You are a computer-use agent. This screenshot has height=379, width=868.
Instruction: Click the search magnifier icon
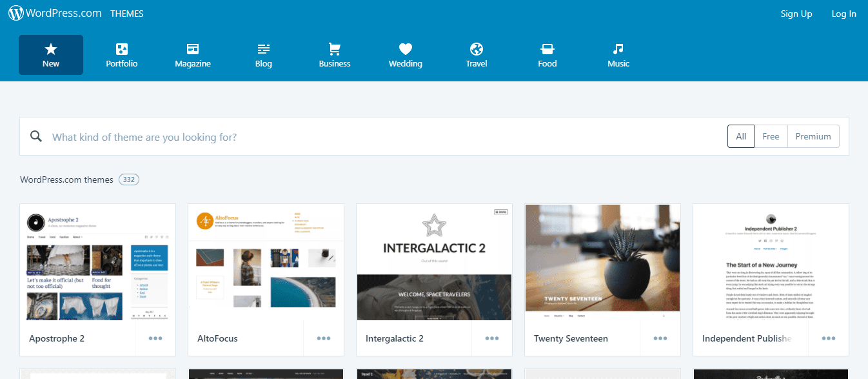(37, 136)
